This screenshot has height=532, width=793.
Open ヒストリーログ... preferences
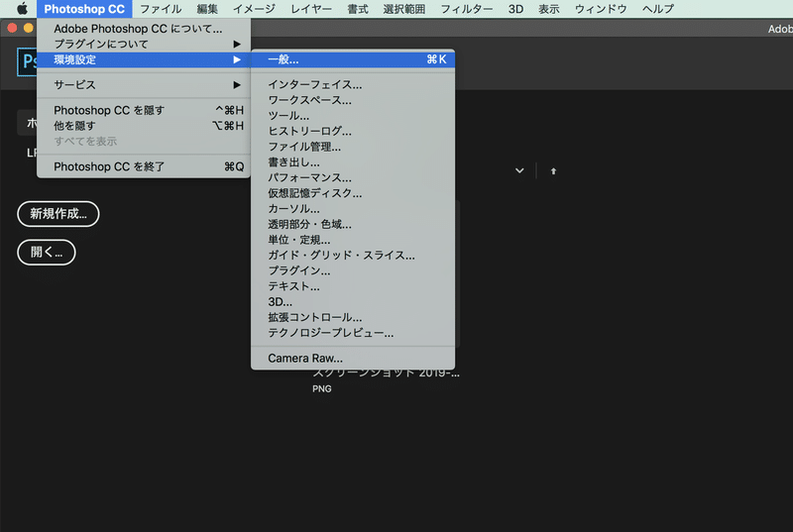[353, 132]
